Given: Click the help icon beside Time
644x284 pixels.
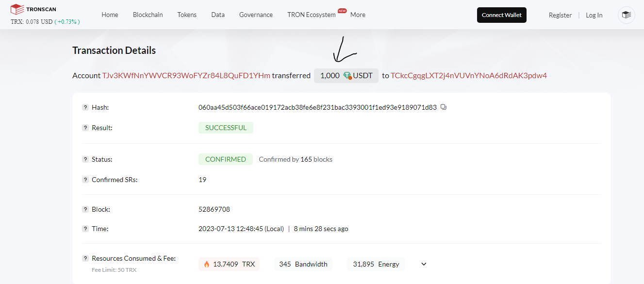Looking at the screenshot, I should [85, 229].
